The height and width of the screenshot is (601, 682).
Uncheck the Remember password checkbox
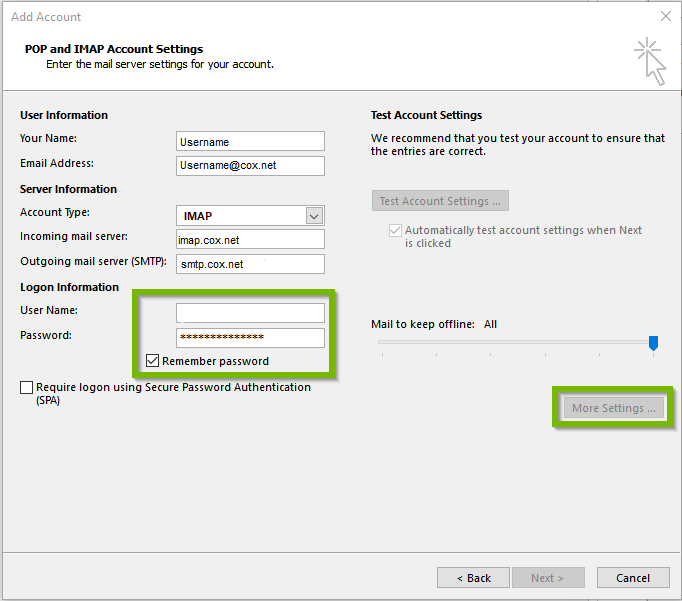[153, 361]
